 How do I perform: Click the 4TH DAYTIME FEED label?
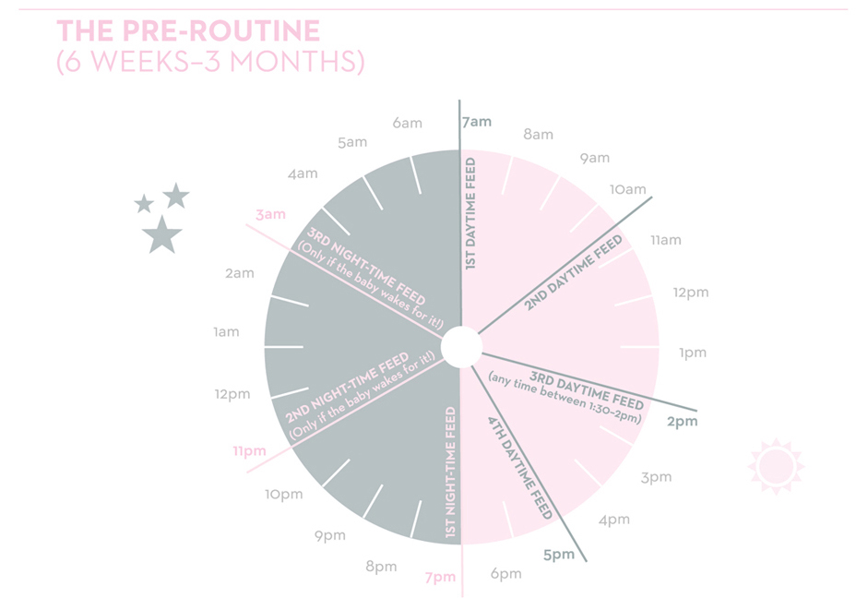[520, 468]
